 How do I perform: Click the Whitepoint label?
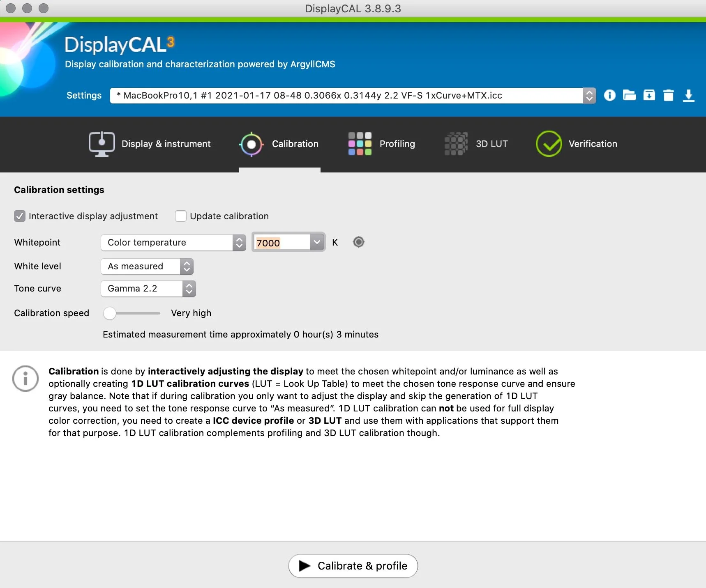tap(37, 242)
